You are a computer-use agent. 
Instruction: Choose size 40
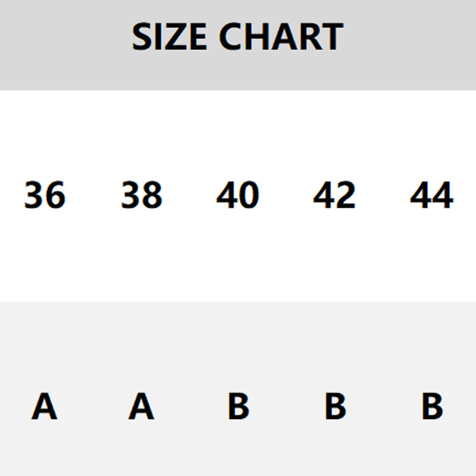237,195
